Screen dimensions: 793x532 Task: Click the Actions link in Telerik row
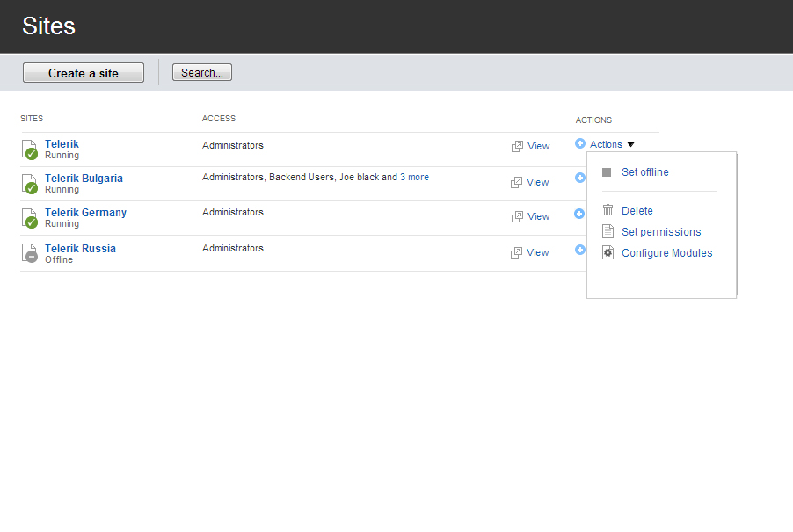[x=606, y=144]
